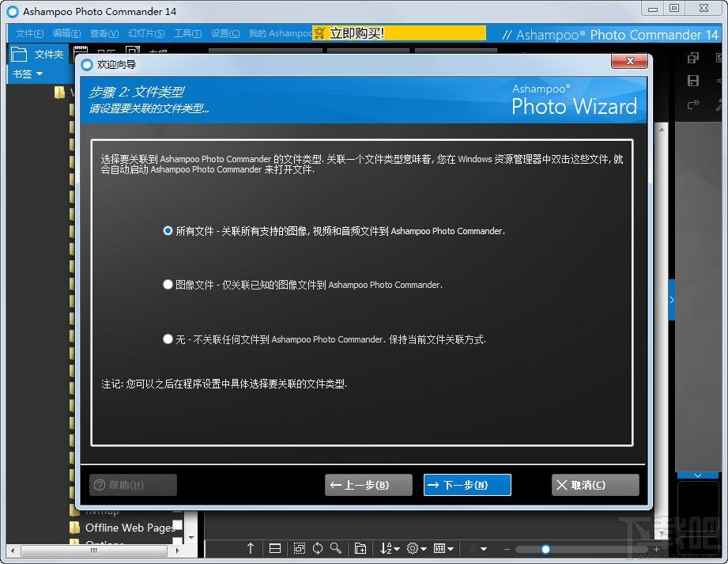The image size is (728, 564).
Task: Open the 工具(T) menu
Action: pyautogui.click(x=187, y=33)
